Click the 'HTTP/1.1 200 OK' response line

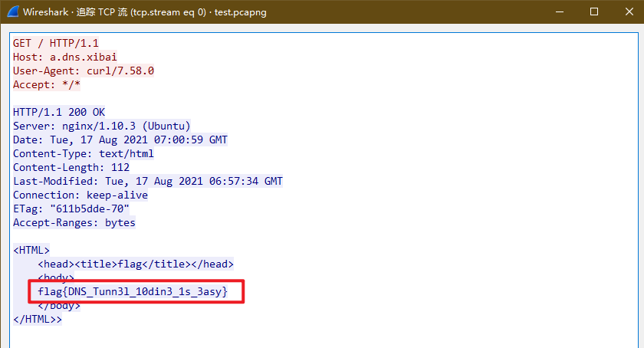(x=59, y=112)
